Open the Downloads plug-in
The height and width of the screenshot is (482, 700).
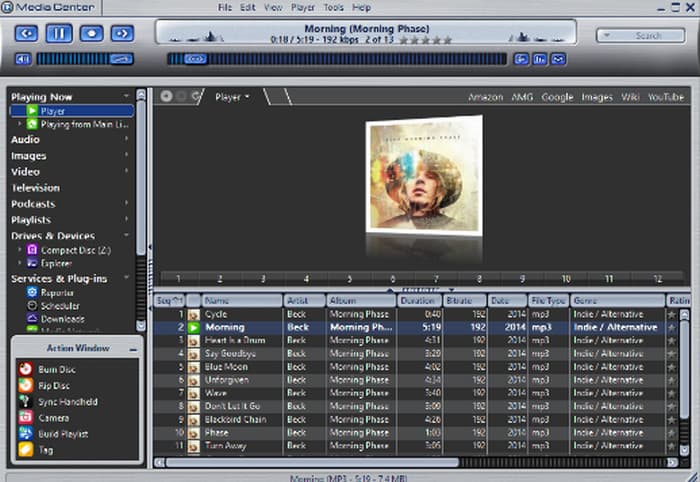tap(62, 319)
